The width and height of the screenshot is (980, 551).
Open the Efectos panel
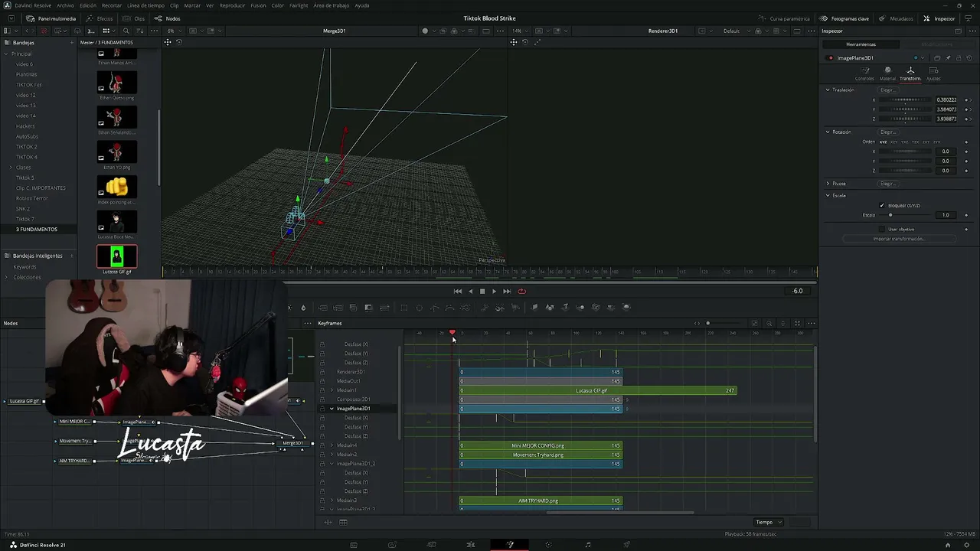(100, 18)
